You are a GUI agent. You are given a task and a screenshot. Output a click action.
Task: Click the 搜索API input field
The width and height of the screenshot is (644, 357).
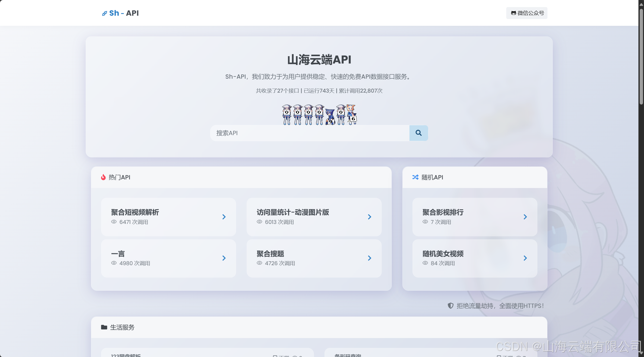pos(310,133)
